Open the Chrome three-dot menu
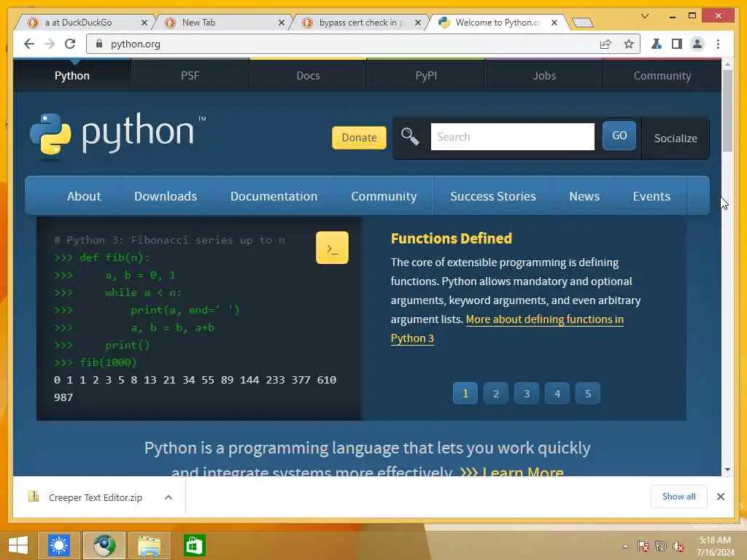This screenshot has width=747, height=560. (x=718, y=44)
